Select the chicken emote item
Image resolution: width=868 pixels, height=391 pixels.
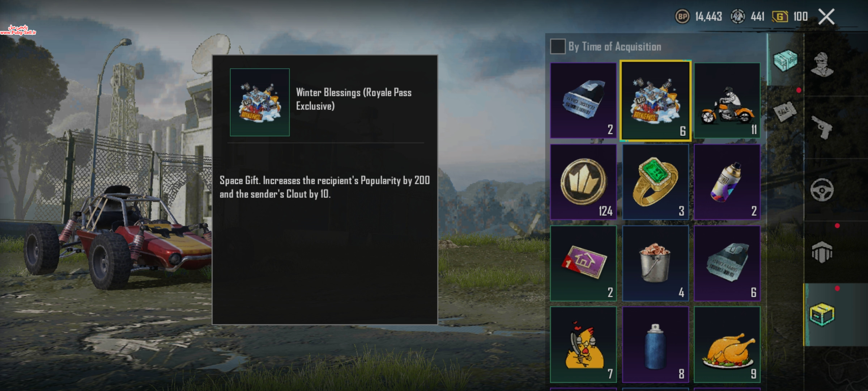tap(583, 345)
